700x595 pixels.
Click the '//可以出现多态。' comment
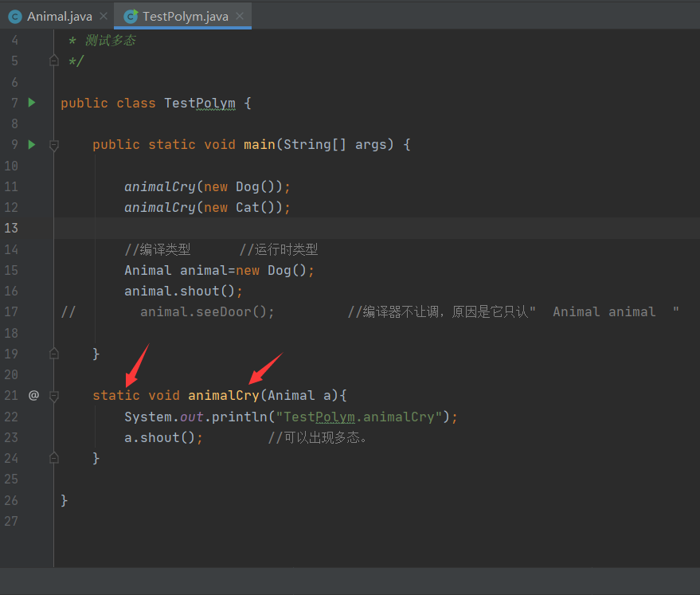(318, 437)
